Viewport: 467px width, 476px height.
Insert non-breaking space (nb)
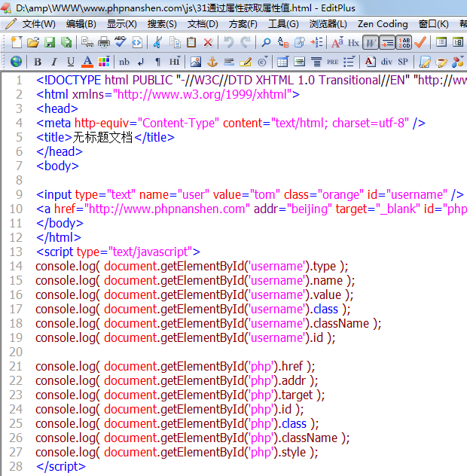[x=124, y=62]
